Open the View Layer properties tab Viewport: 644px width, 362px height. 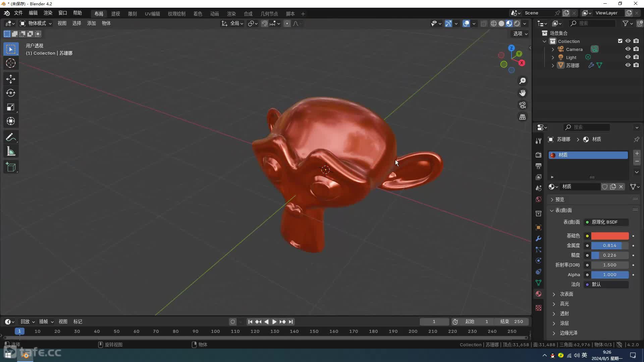tap(538, 177)
